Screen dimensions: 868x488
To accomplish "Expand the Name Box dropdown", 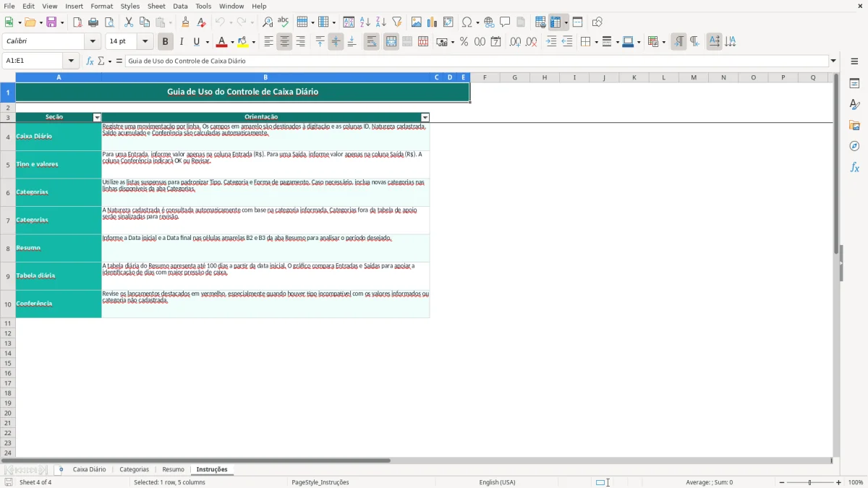I will point(71,61).
